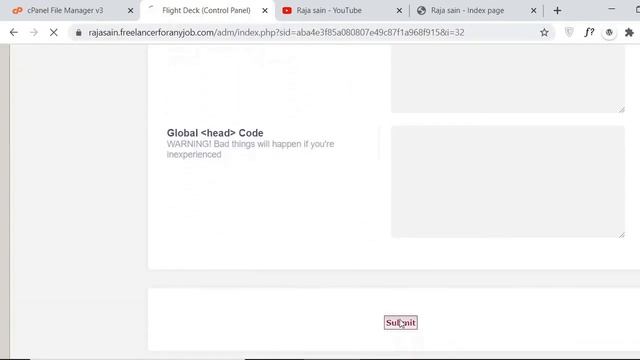Close the Raja sain - Index page tab
The image size is (640, 360).
tap(533, 11)
